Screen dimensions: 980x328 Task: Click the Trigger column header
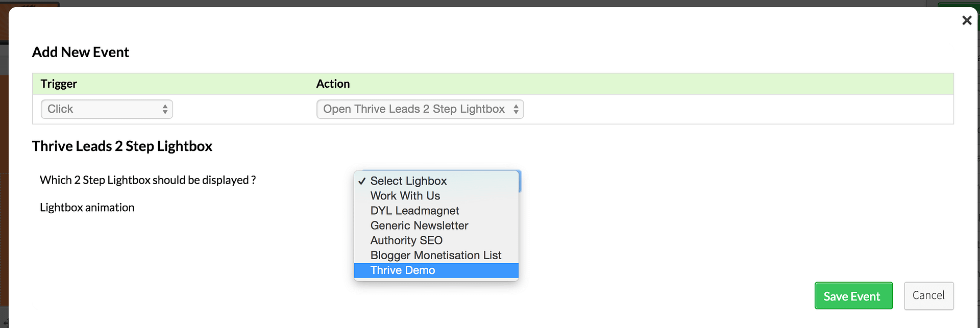coord(59,84)
